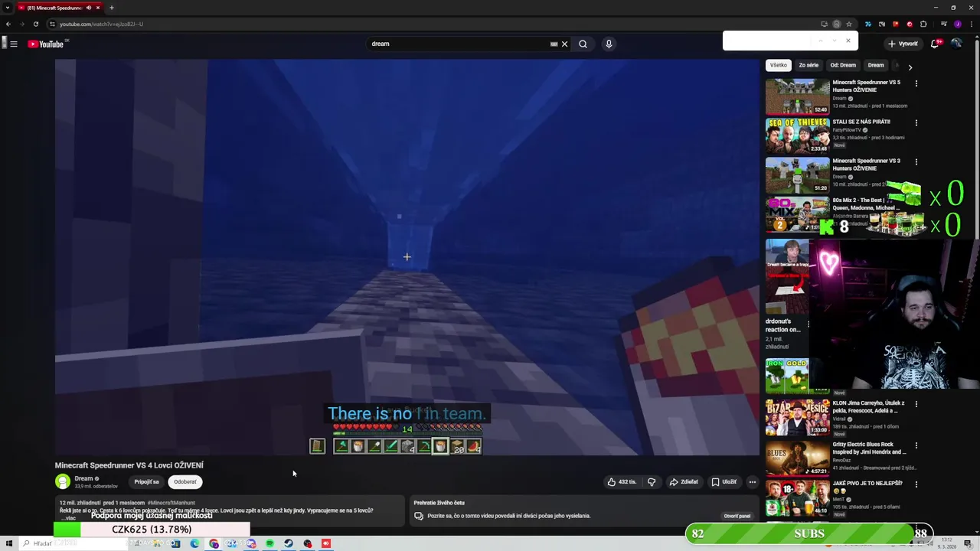Open options for JAKÉ PIVO JE TO NEJLEPŠÍ

tap(916, 484)
